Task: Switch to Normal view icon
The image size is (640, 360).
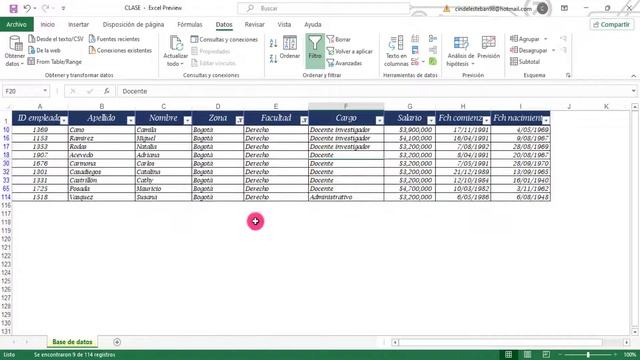Action: (509, 354)
